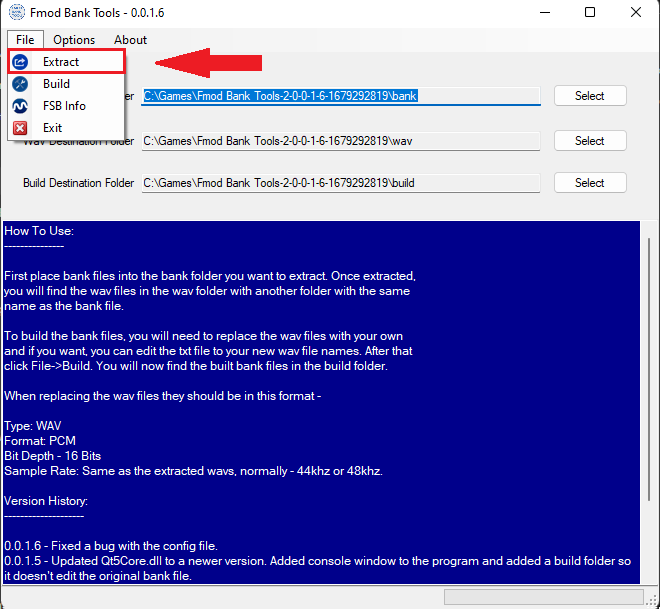This screenshot has width=660, height=609.
Task: Click Select button for Build Destination Folder
Action: coord(590,183)
